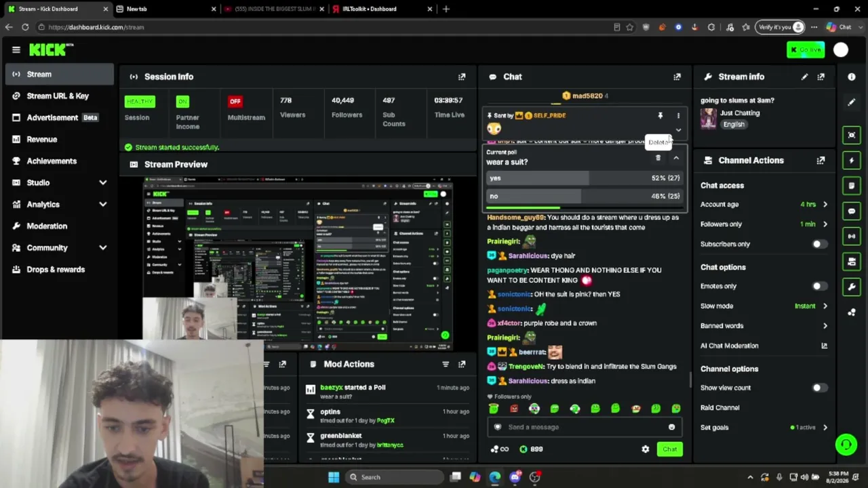Viewport: 868px width, 488px height.
Task: Edit stream info with pencil in header
Action: coord(804,77)
